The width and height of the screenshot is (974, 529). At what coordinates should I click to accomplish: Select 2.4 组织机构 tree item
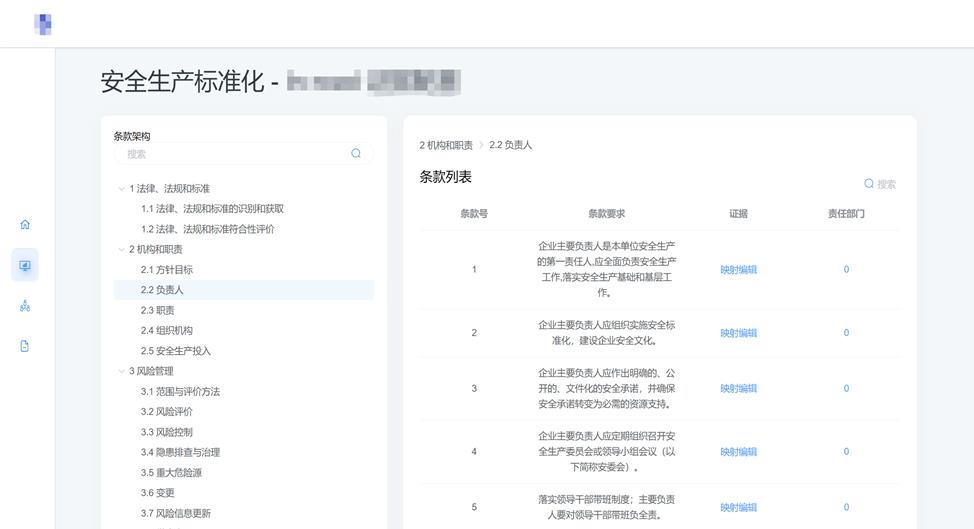(167, 331)
